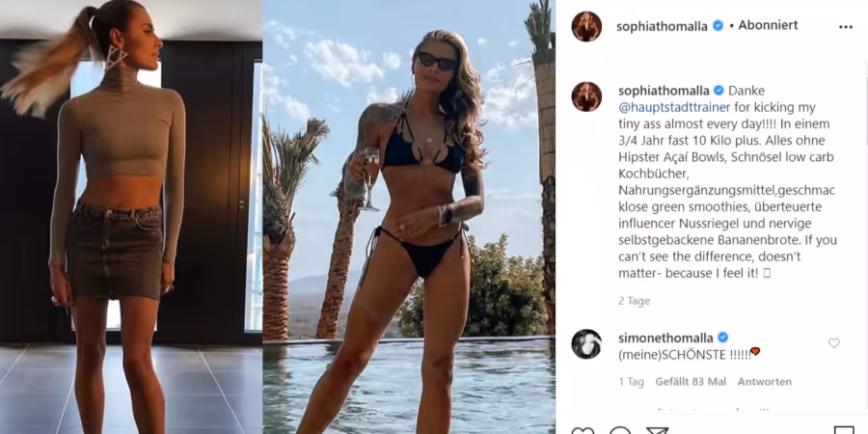Share the post via paper plane icon
This screenshot has width=868, height=434.
(x=658, y=430)
